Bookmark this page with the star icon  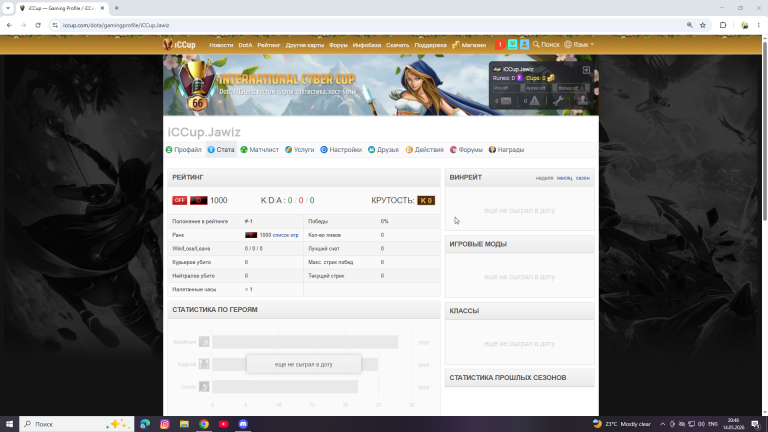[x=703, y=25]
